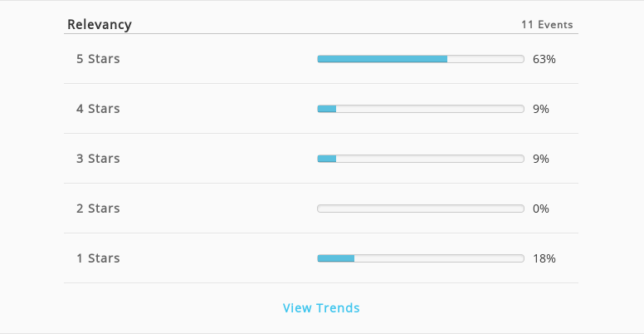
Task: Click the filled blue portion of 5 Stars bar
Action: [383, 59]
